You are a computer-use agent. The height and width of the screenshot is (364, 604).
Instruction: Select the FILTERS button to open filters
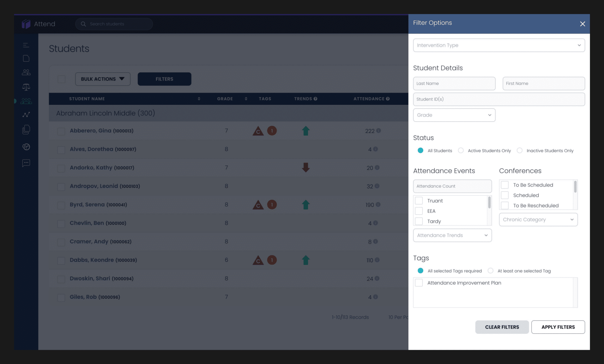coord(164,79)
